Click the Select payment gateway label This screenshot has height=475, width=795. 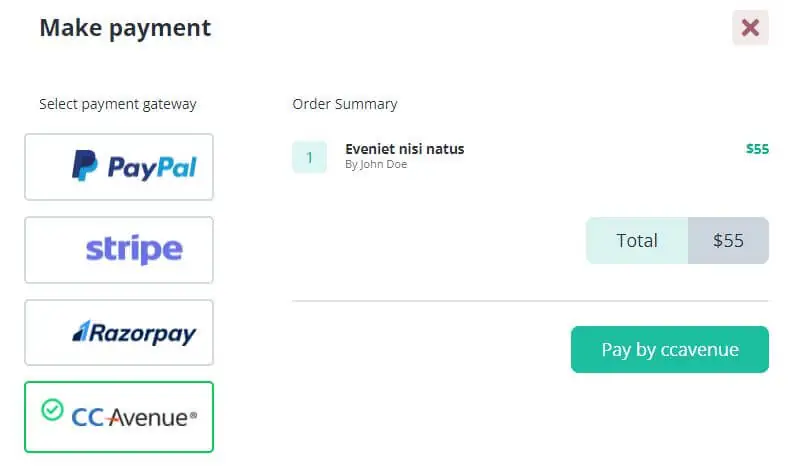[x=118, y=104]
